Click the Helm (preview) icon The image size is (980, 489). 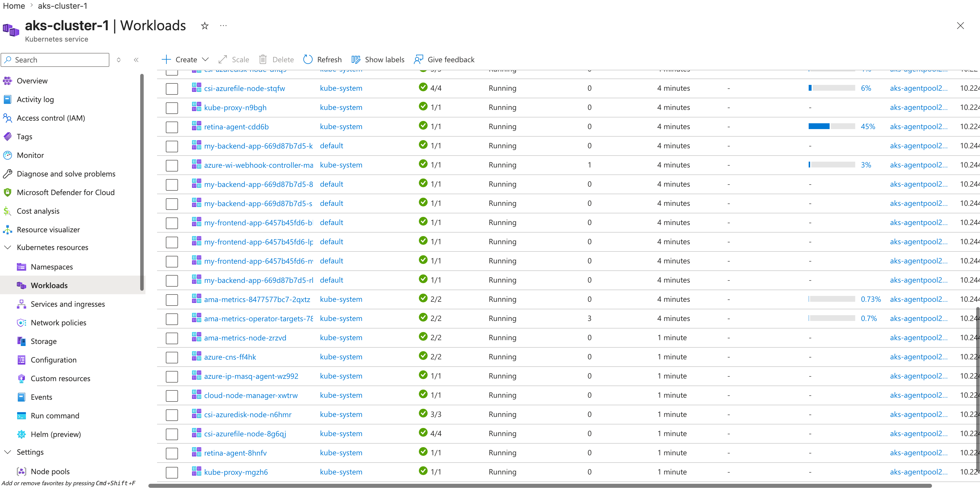coord(22,434)
